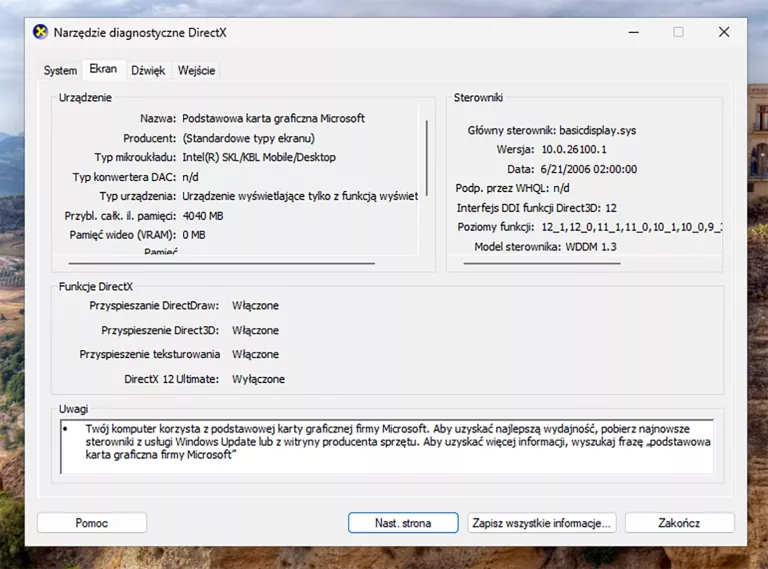Click inside the Uwagi notes text box
Screen dimensions: 768x569
point(386,446)
